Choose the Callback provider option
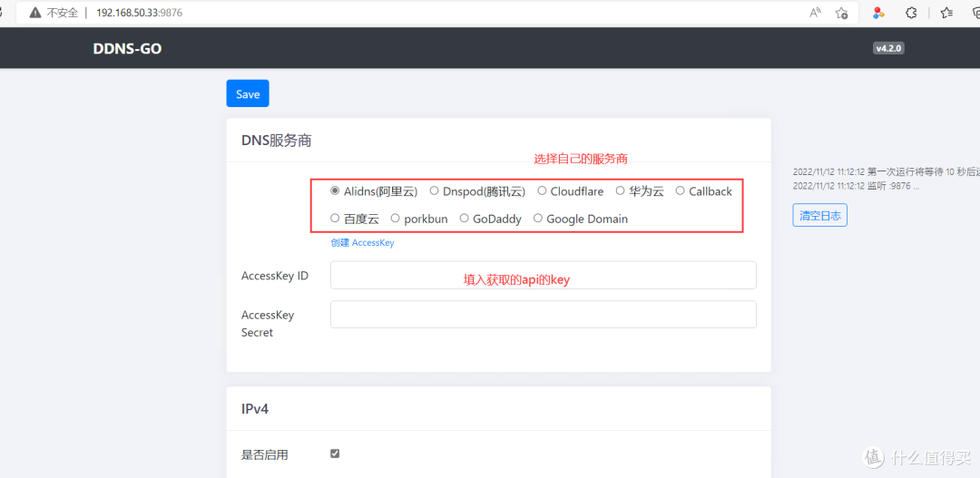This screenshot has height=478, width=980. click(x=680, y=190)
